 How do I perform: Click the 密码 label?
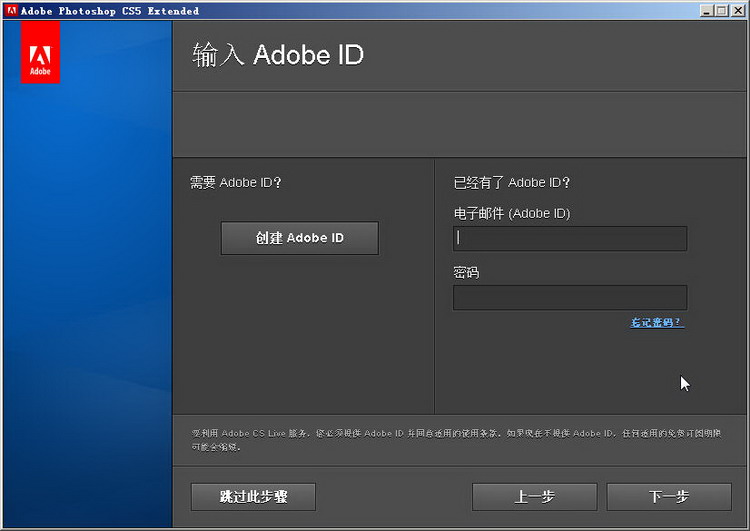pyautogui.click(x=466, y=273)
